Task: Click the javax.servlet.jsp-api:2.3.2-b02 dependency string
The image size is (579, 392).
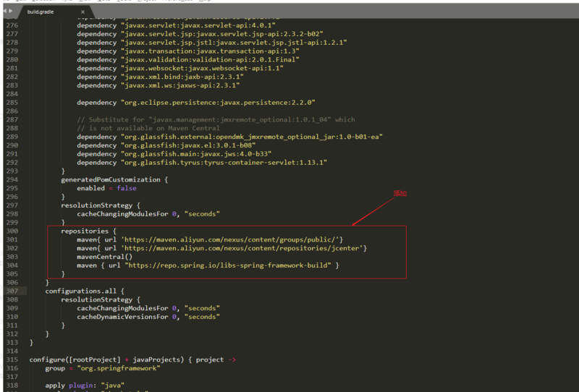Action: 222,34
